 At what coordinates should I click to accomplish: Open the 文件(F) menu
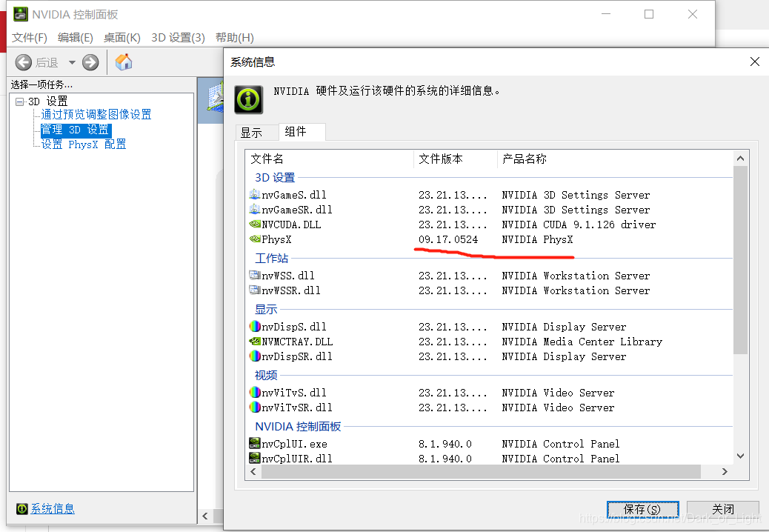click(30, 38)
